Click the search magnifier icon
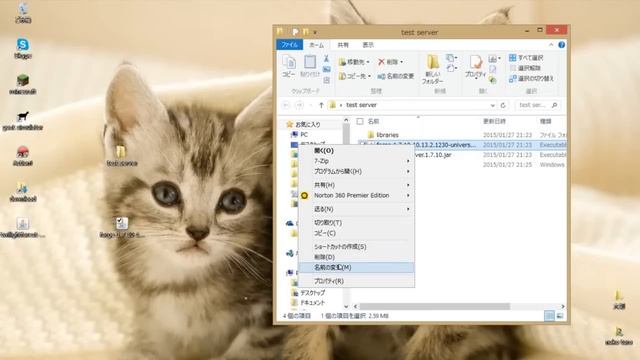Screen dimensions: 640x360 click(x=554, y=105)
